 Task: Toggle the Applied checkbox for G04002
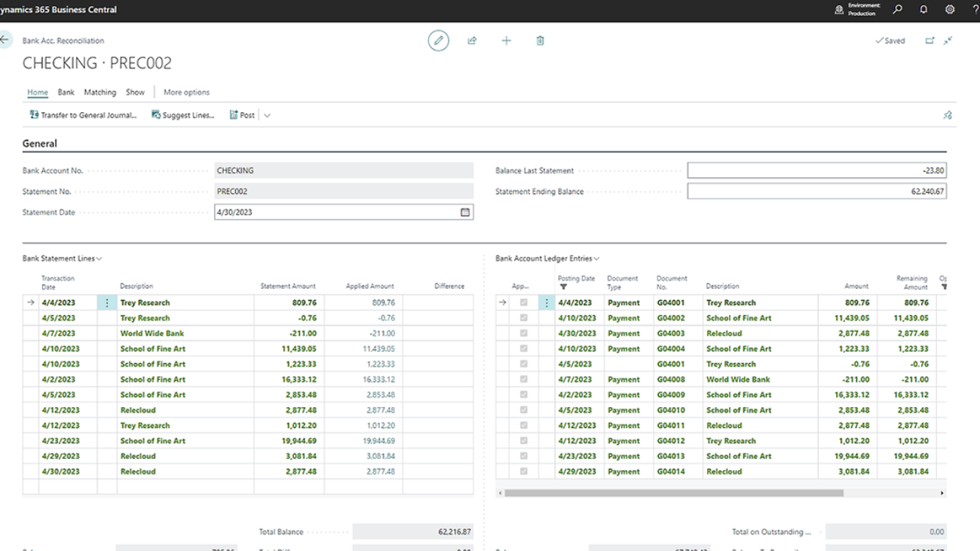[523, 318]
